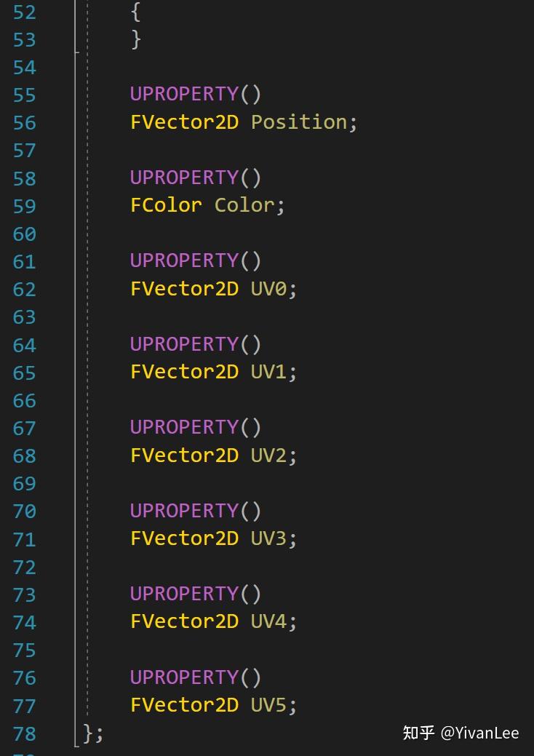Click the UV5 member name

[268, 705]
